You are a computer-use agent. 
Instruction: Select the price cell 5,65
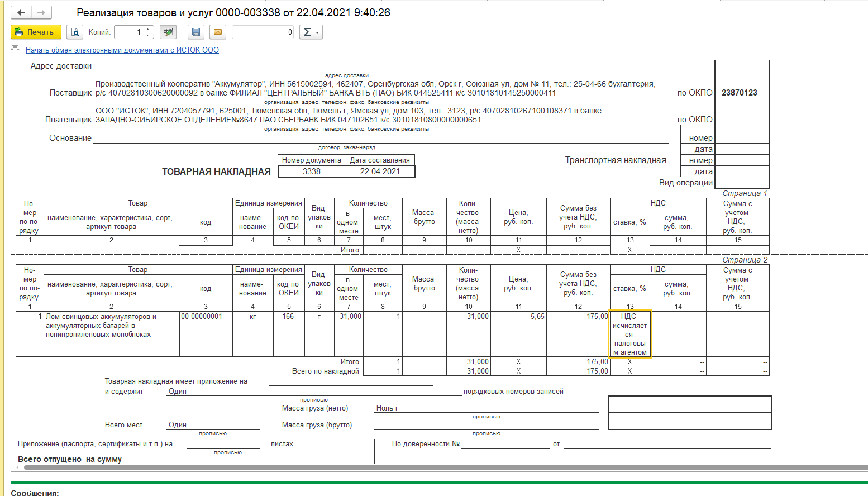(518, 334)
